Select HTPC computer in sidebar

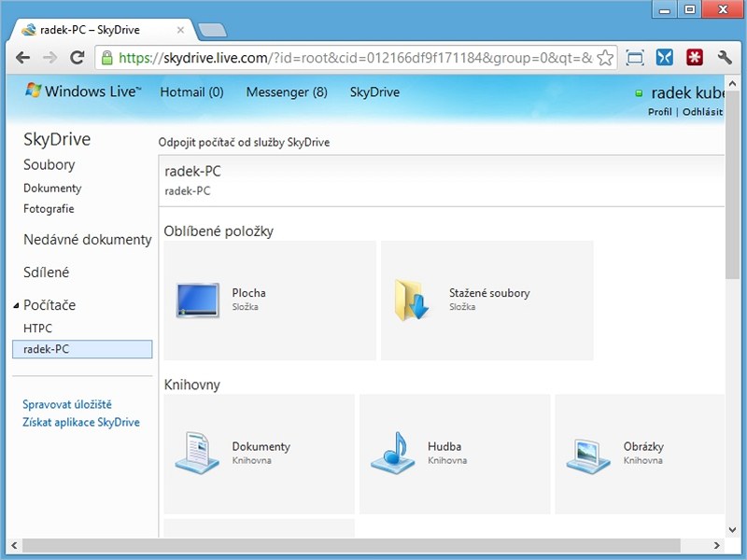pyautogui.click(x=37, y=329)
